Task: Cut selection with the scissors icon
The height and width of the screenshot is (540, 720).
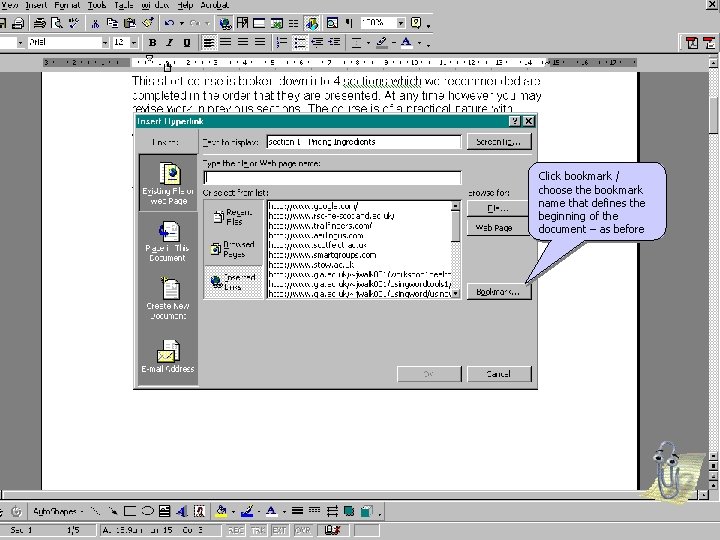Action: tap(95, 22)
